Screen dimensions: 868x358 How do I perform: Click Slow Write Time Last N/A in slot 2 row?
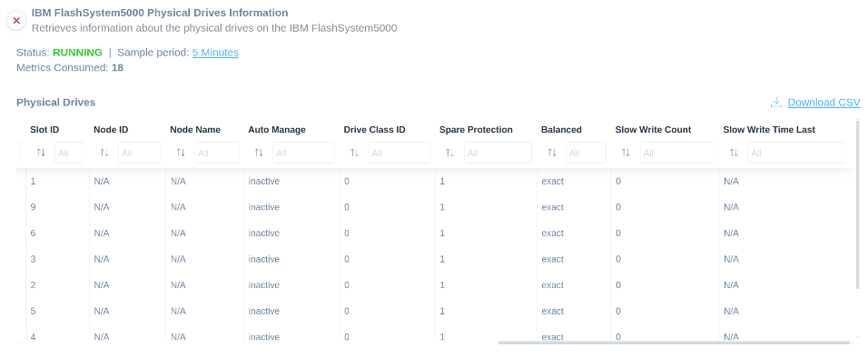tap(731, 284)
